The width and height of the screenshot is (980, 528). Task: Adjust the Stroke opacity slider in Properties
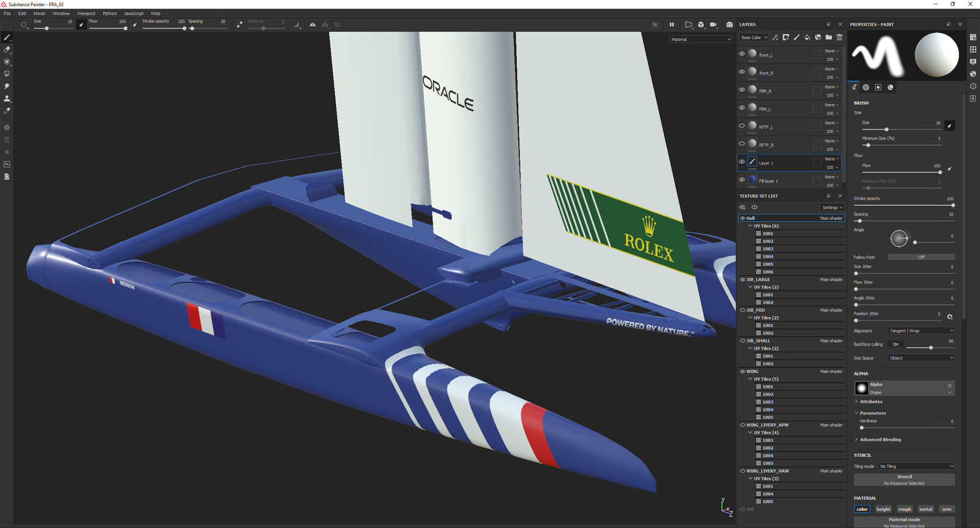click(904, 205)
